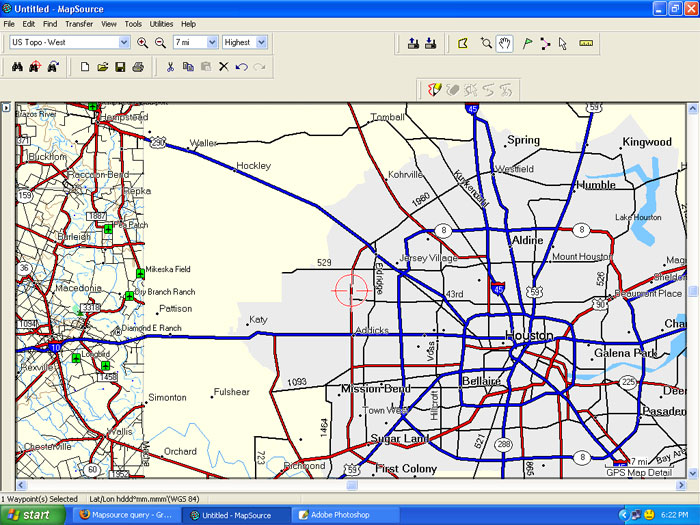Select the Hand pan tool
Screen dimensions: 700x525
point(504,43)
